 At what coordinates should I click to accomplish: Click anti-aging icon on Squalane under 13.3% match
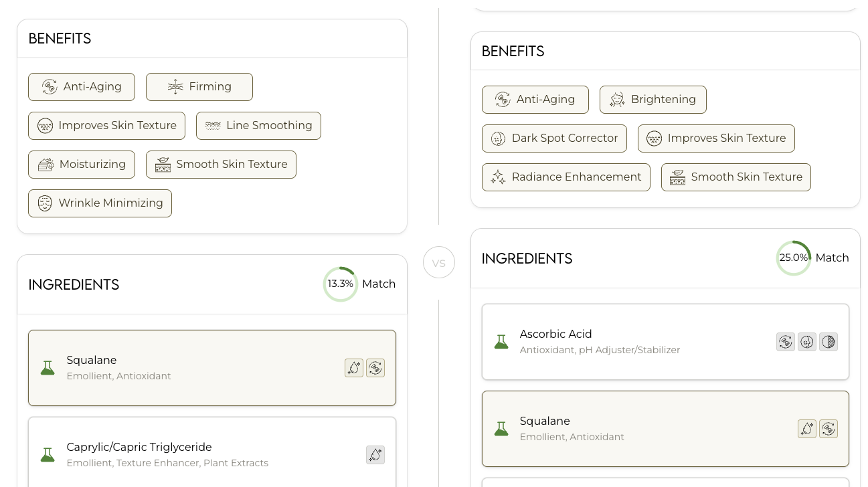(375, 368)
